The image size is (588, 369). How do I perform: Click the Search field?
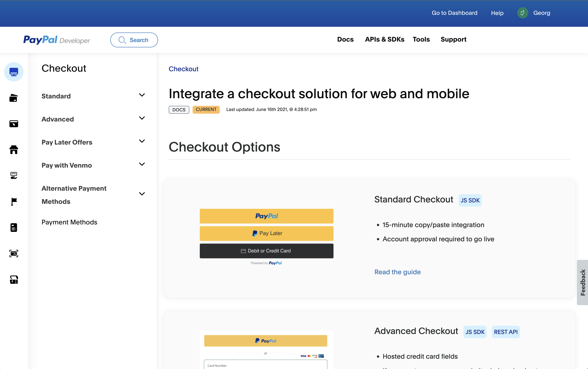(x=134, y=40)
